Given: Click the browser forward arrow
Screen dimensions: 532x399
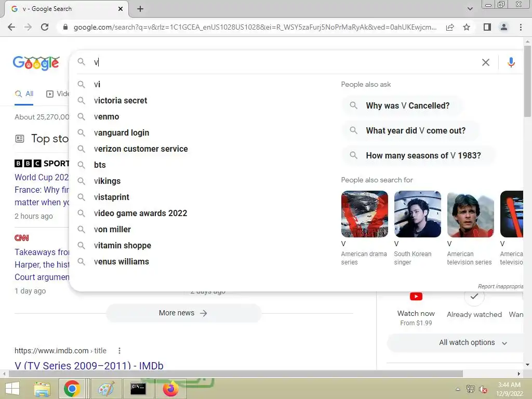Looking at the screenshot, I should click(x=28, y=27).
